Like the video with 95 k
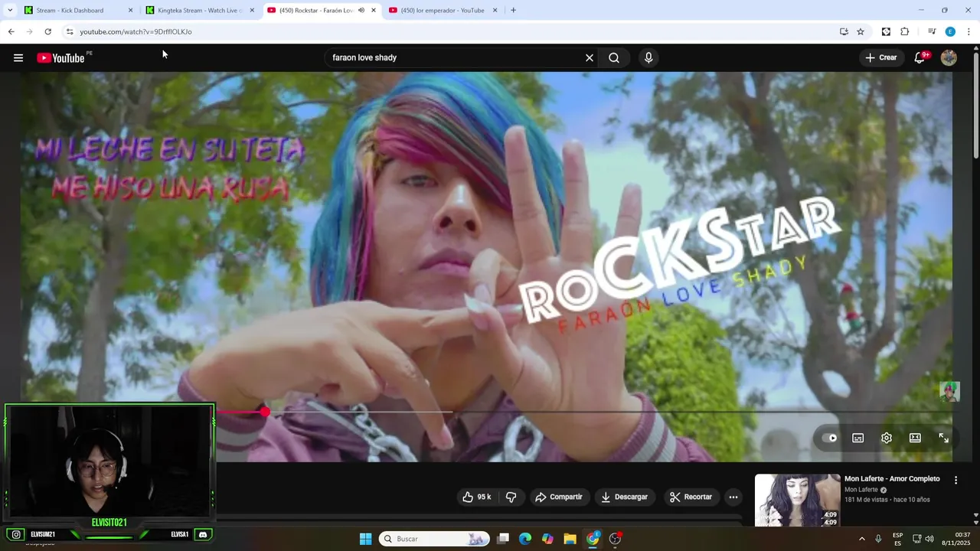This screenshot has width=980, height=551. 476,497
